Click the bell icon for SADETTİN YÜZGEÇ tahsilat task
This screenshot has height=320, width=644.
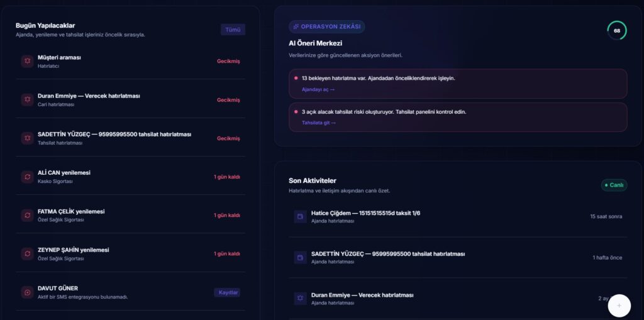(28, 138)
